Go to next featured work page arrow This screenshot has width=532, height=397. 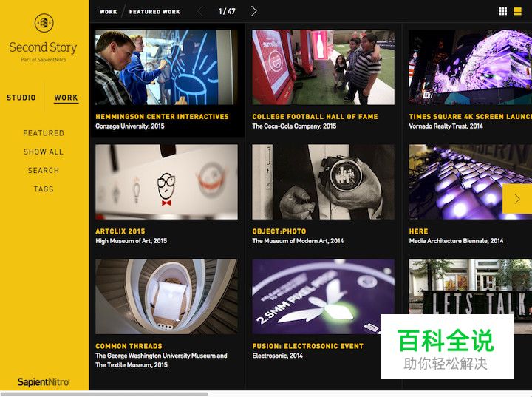[x=253, y=11]
